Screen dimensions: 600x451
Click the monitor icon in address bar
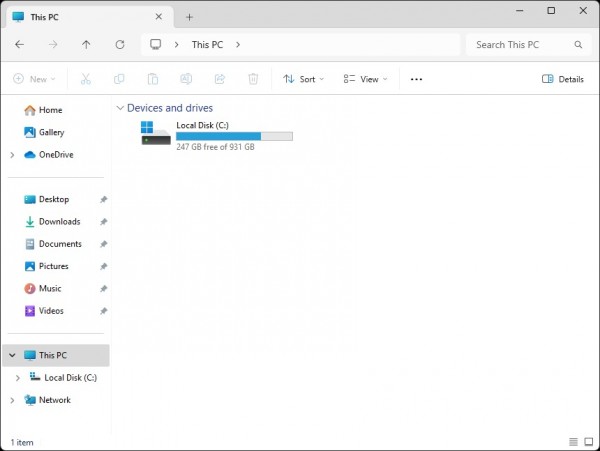[x=155, y=44]
